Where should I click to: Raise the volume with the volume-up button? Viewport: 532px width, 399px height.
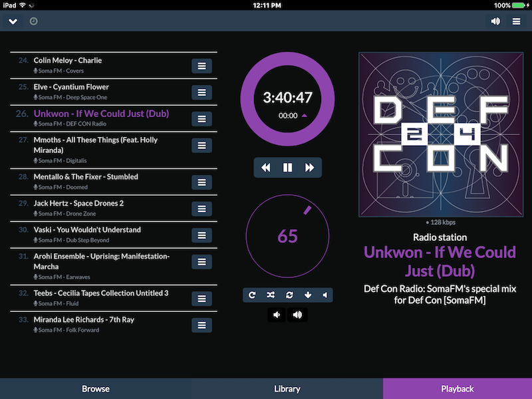297,315
